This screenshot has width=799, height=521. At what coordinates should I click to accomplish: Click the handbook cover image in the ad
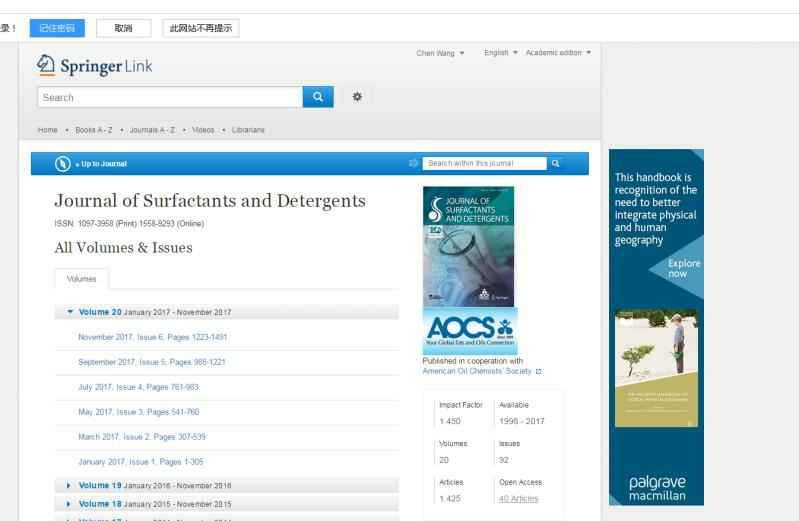point(656,368)
